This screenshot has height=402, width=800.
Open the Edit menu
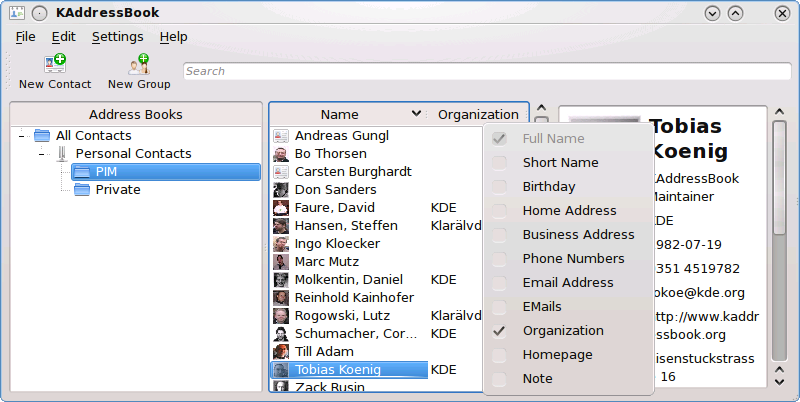point(63,37)
